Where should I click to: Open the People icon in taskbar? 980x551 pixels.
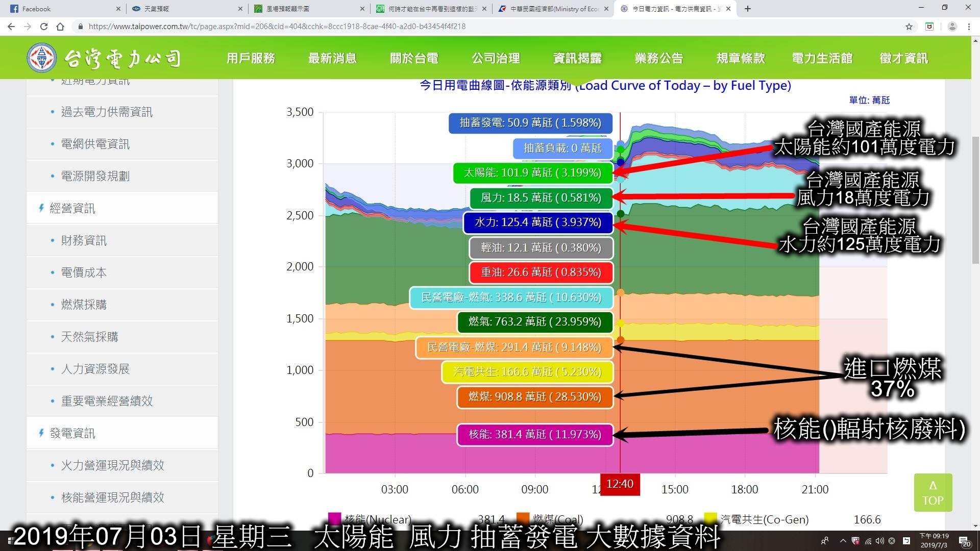[x=825, y=541]
